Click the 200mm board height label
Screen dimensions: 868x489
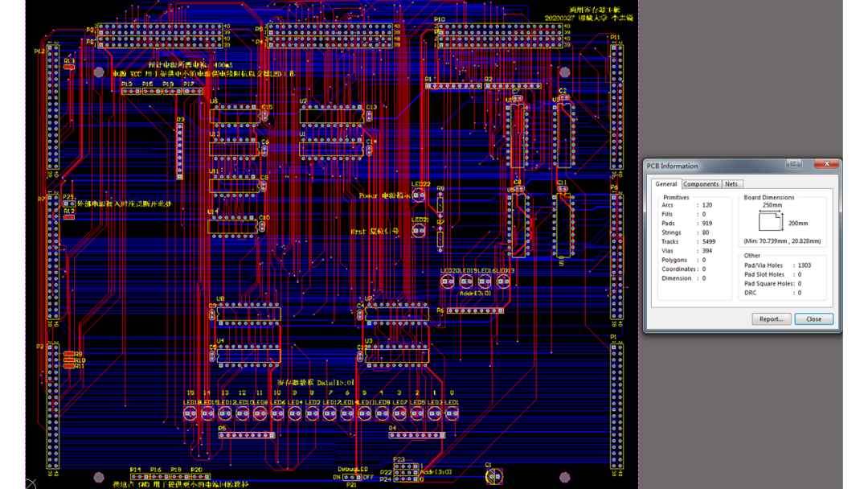798,223
